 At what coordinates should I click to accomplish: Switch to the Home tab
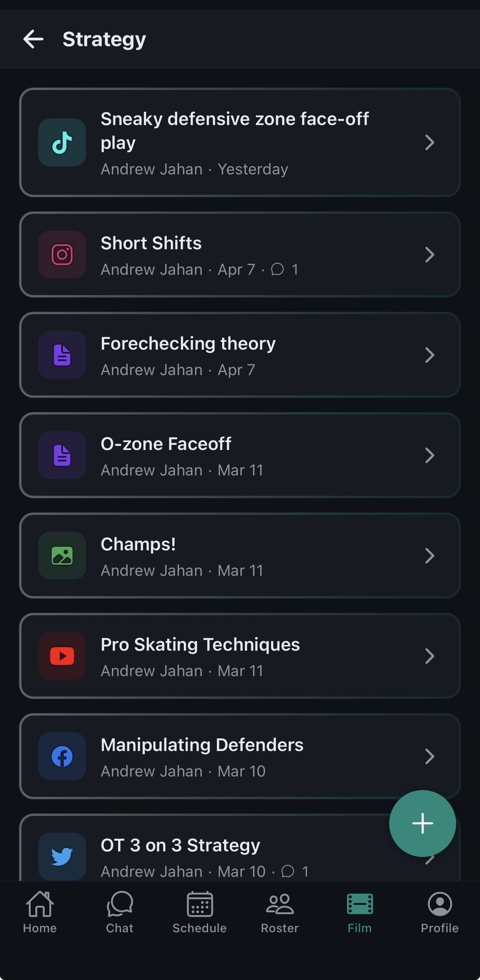[x=40, y=912]
